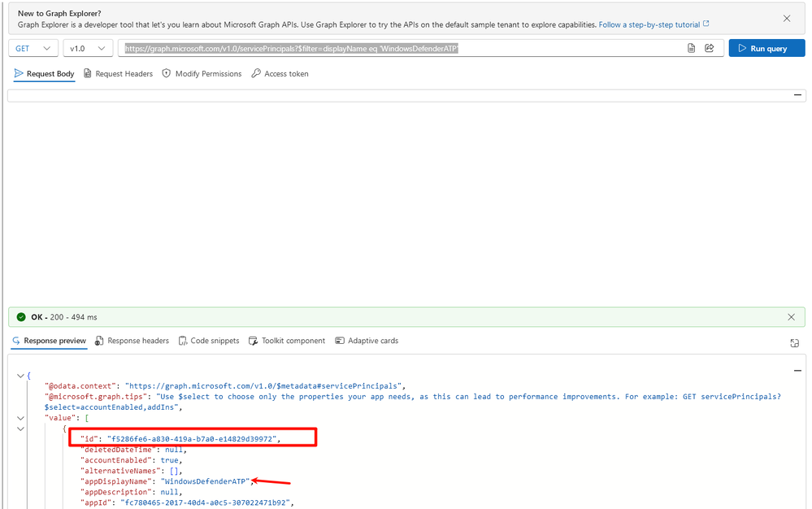Click the "appDescription" null value
812x509 pixels.
[169, 492]
